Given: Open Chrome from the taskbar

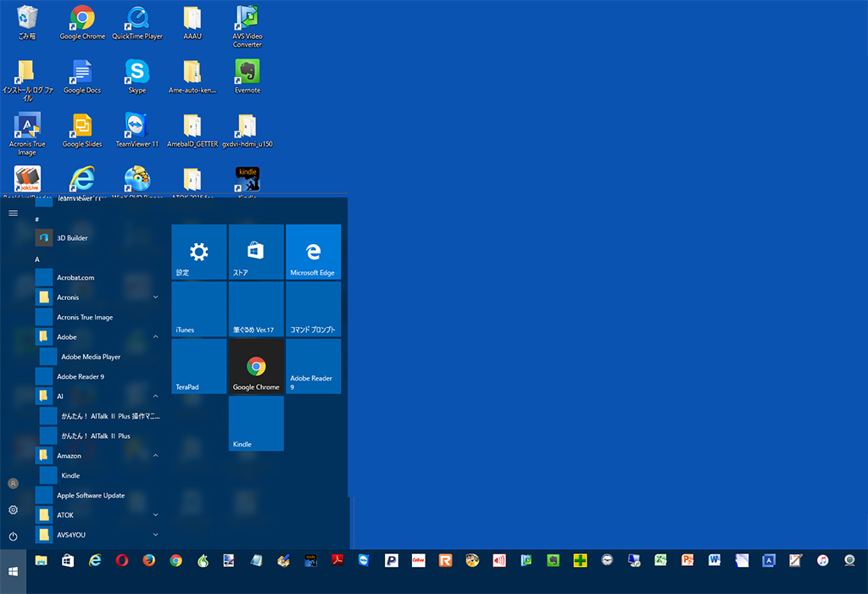Looking at the screenshot, I should click(x=176, y=560).
